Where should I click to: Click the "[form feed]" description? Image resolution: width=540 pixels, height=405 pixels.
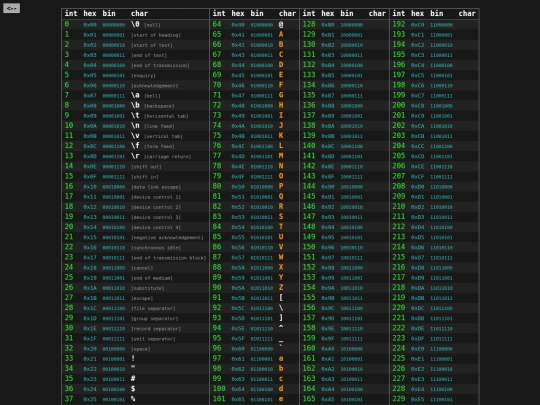pyautogui.click(x=159, y=146)
